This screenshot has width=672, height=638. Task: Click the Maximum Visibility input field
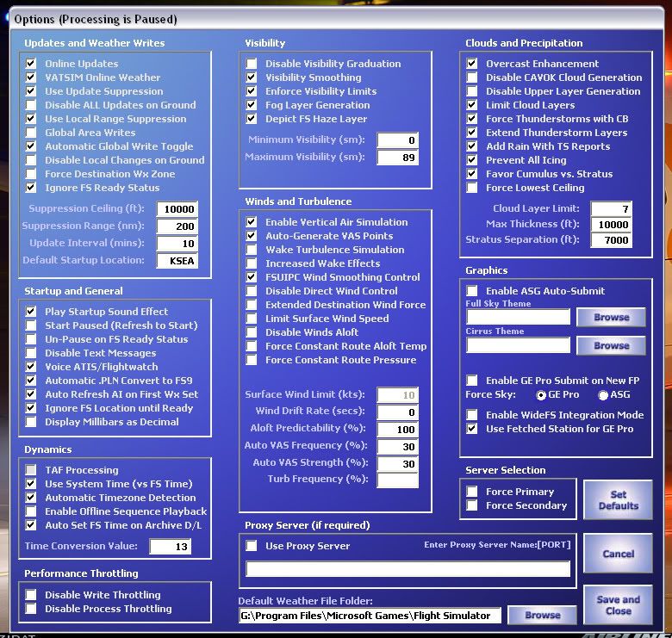tap(397, 158)
